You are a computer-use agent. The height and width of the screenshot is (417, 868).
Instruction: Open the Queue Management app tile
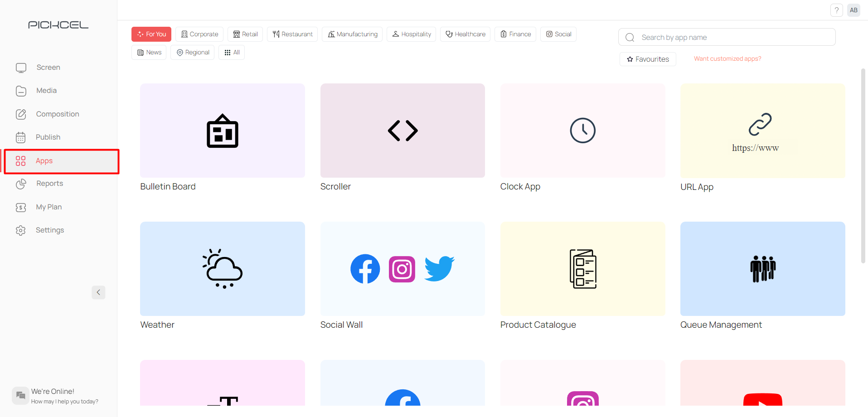[x=763, y=269]
